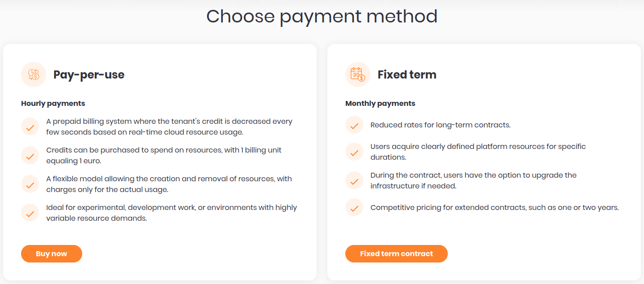Click checkmark beside credits purchase text

tap(30, 156)
